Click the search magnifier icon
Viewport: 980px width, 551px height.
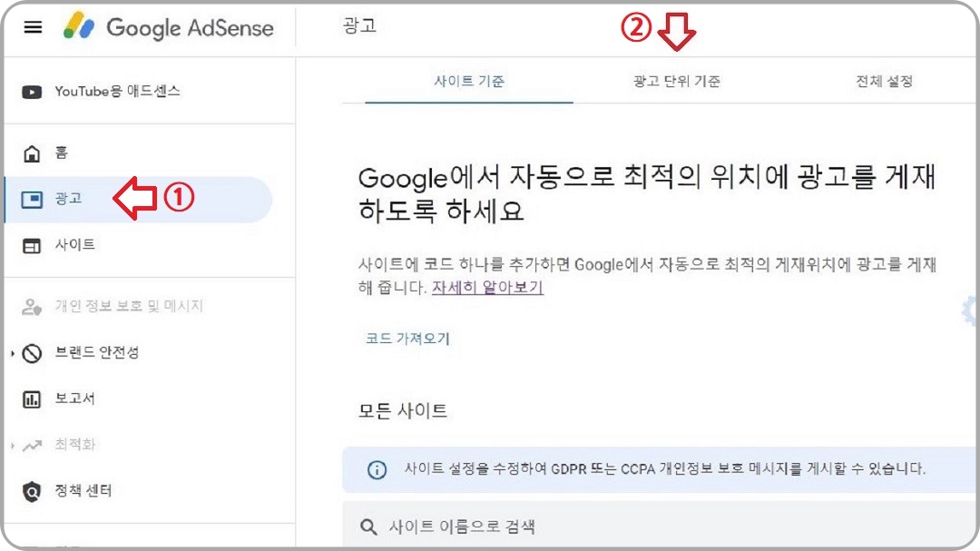(x=367, y=526)
